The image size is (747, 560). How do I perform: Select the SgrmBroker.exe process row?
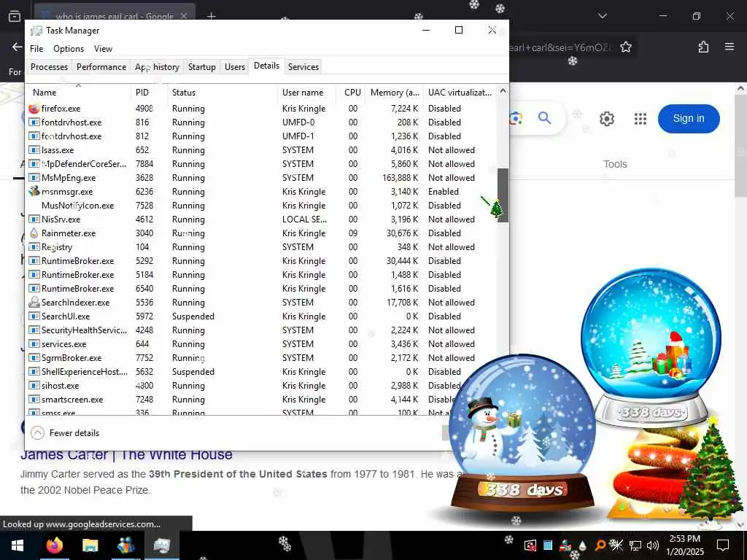tap(262, 357)
